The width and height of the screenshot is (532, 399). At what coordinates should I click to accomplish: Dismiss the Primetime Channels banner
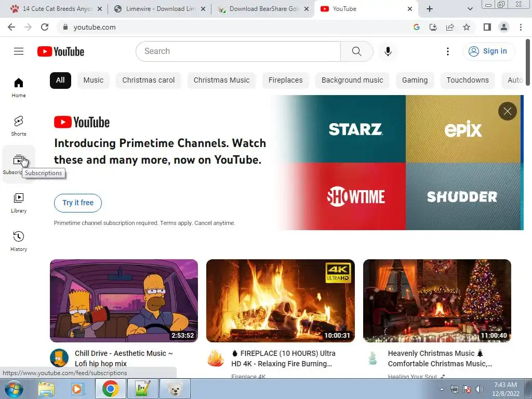[x=507, y=111]
